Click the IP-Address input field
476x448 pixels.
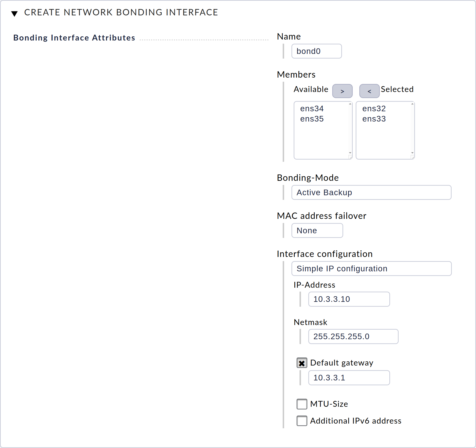(x=349, y=299)
